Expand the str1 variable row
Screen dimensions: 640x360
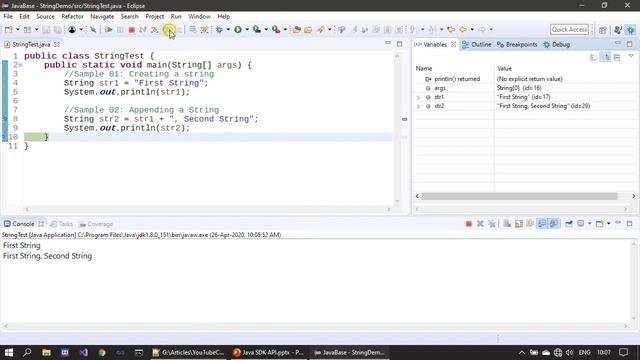point(418,97)
